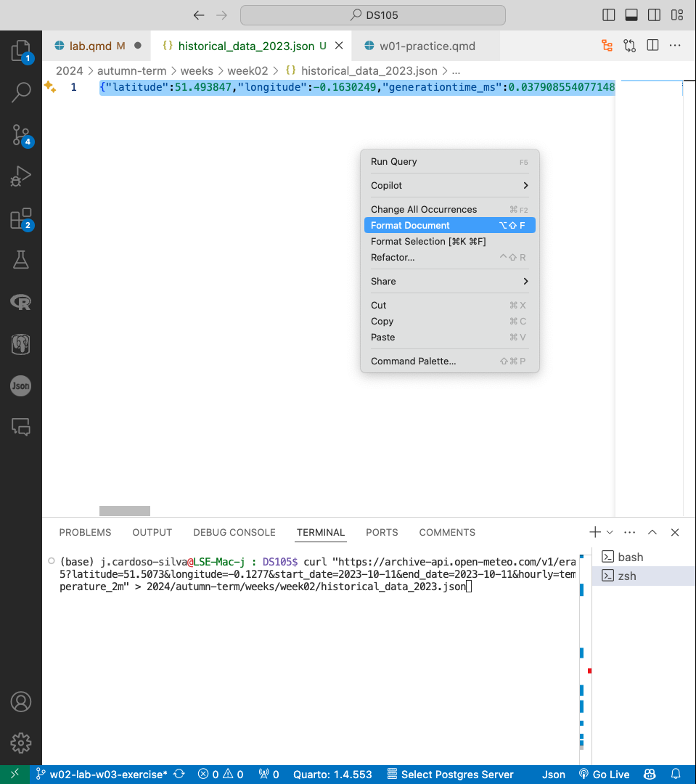The height and width of the screenshot is (784, 696).
Task: Open the Json extension view
Action: click(21, 386)
